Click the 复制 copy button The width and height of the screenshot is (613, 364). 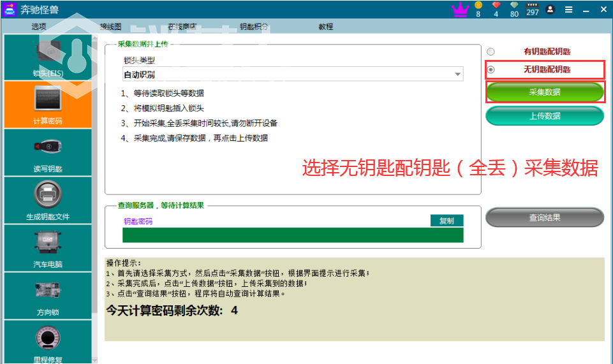[447, 221]
